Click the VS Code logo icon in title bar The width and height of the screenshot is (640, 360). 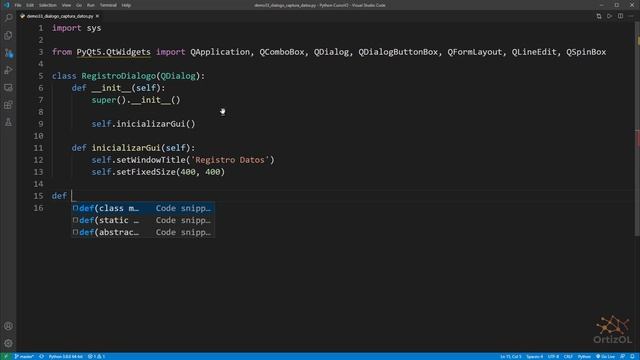coord(6,5)
